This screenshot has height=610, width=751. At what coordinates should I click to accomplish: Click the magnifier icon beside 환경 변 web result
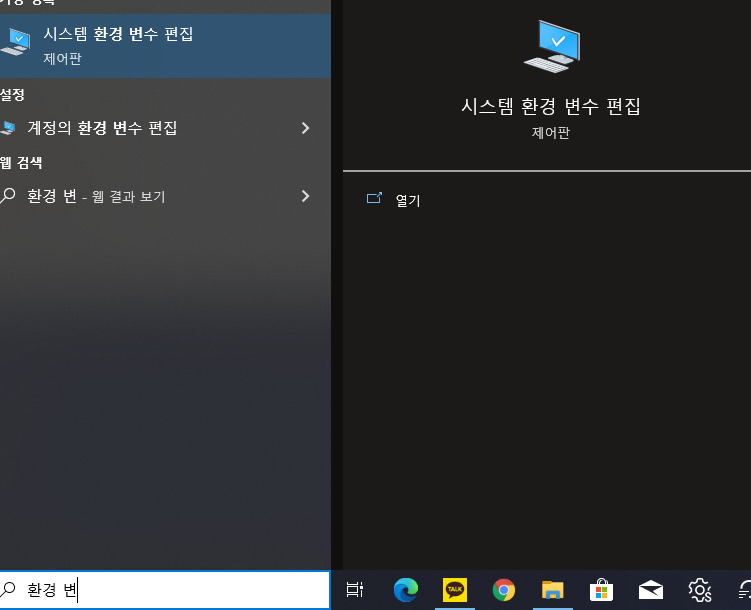(8, 195)
